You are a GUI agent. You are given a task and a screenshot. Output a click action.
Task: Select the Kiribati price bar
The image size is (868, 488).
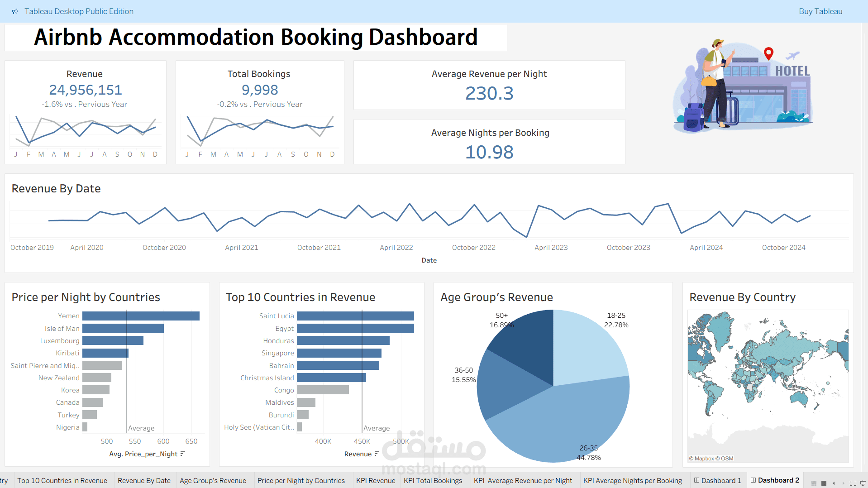tap(105, 353)
